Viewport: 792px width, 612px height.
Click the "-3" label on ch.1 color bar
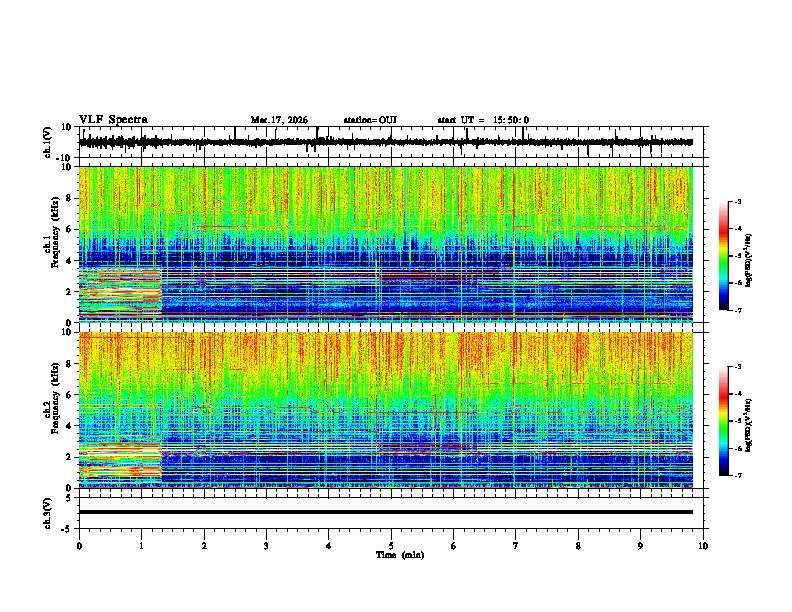[737, 202]
